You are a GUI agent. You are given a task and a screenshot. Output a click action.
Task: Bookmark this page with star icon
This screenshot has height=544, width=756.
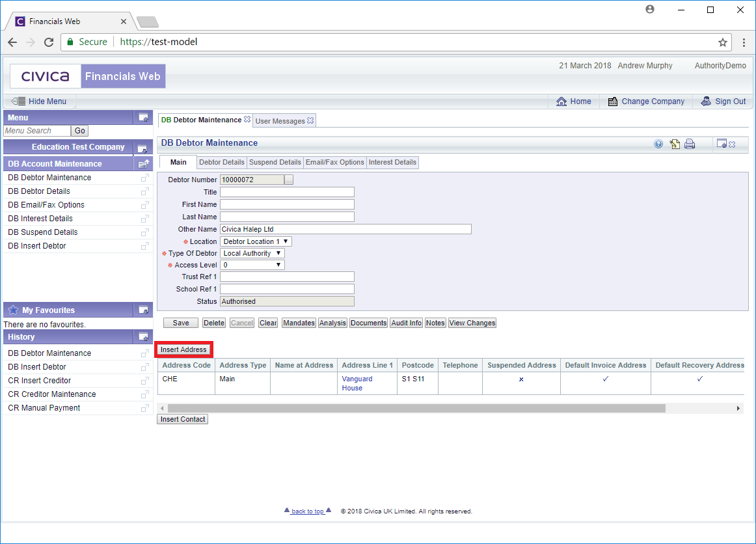722,42
